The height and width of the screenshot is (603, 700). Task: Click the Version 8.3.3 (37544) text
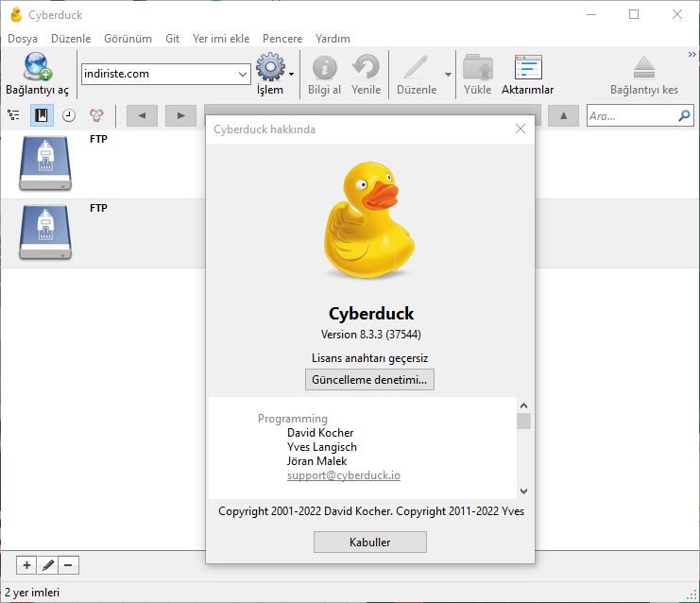tap(371, 335)
